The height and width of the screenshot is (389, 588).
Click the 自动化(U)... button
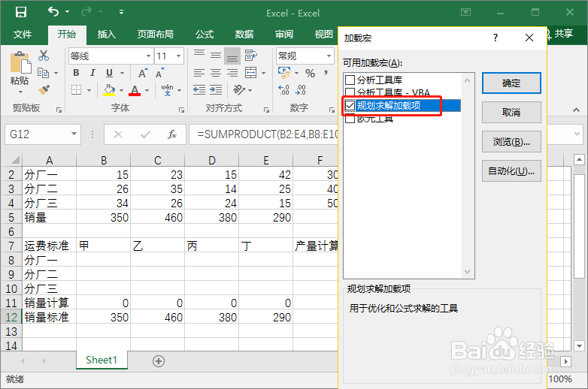coord(511,170)
